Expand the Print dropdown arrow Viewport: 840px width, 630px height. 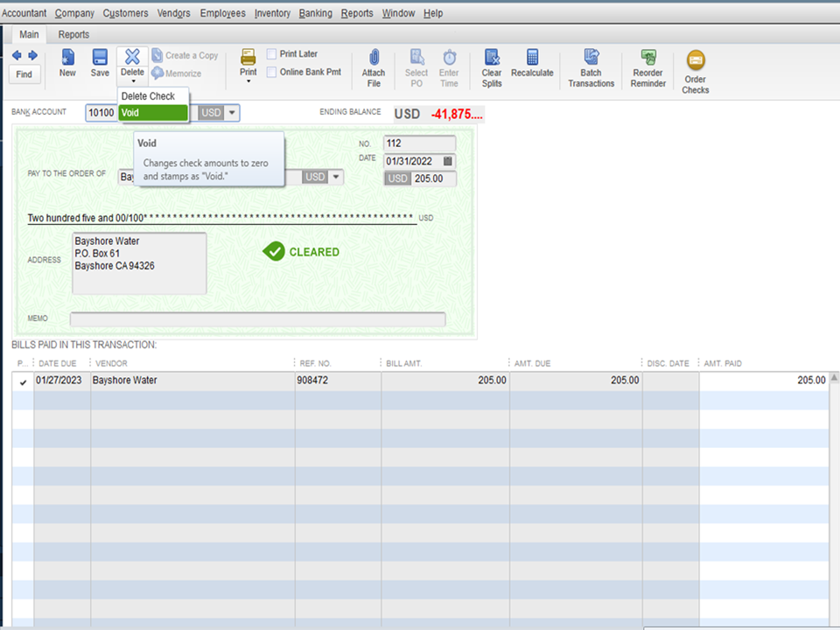click(248, 80)
